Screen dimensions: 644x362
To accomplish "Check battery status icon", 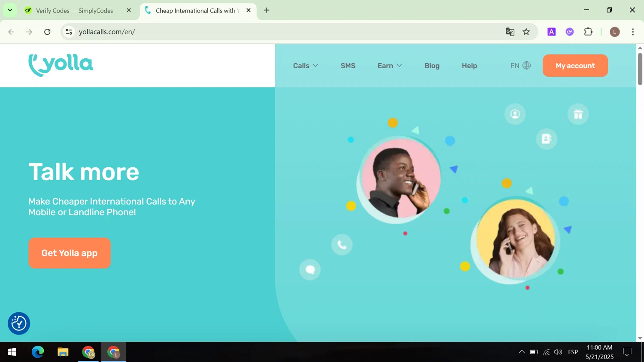I will 534,352.
